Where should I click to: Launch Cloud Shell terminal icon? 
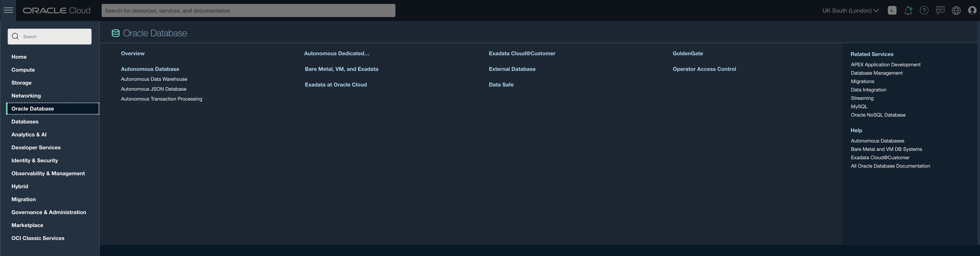click(x=892, y=11)
